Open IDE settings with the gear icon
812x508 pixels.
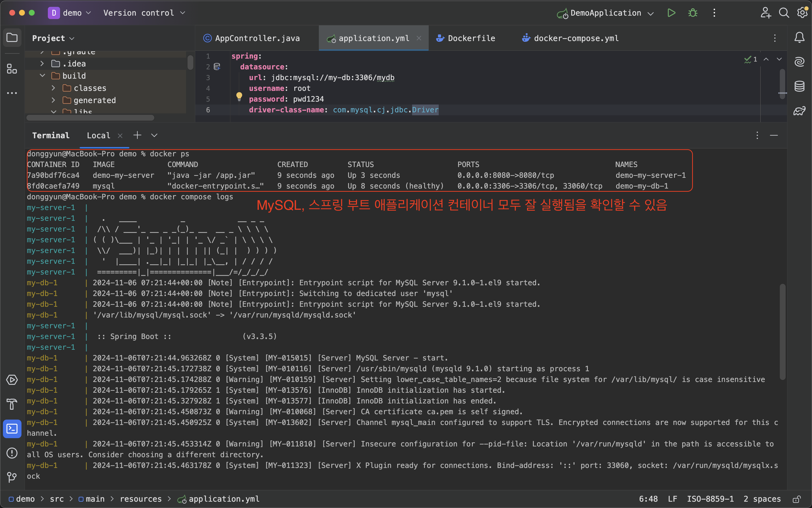(x=803, y=12)
